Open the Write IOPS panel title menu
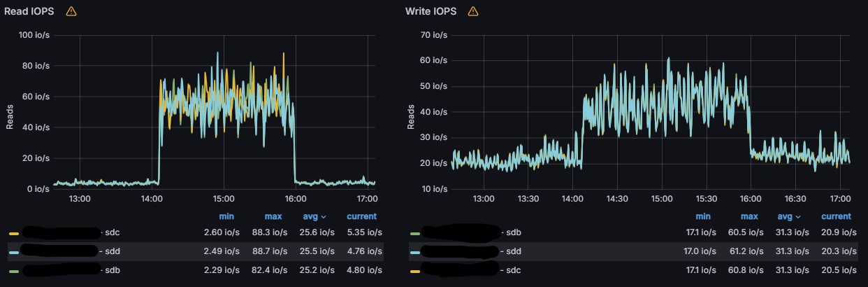The image size is (868, 287). (431, 11)
